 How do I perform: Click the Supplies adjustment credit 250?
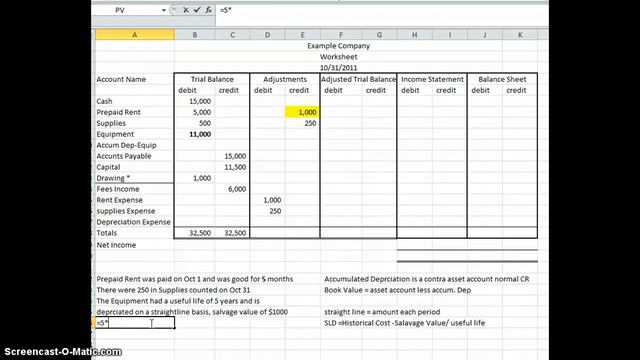click(x=310, y=123)
